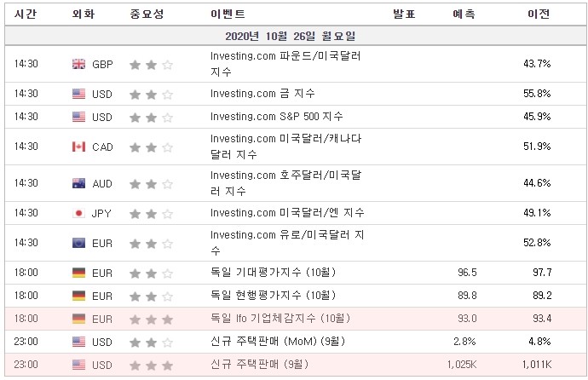This screenshot has width=588, height=380.
Task: Open Investing.com S&P 500 지수 event
Action: [x=277, y=117]
